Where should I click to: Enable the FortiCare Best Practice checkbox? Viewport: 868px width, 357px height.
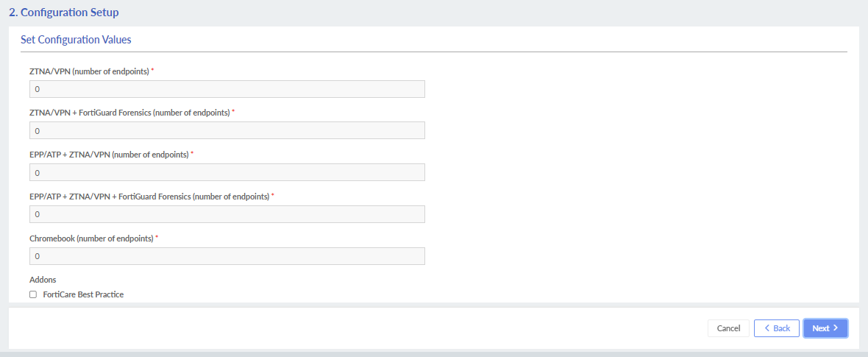32,294
